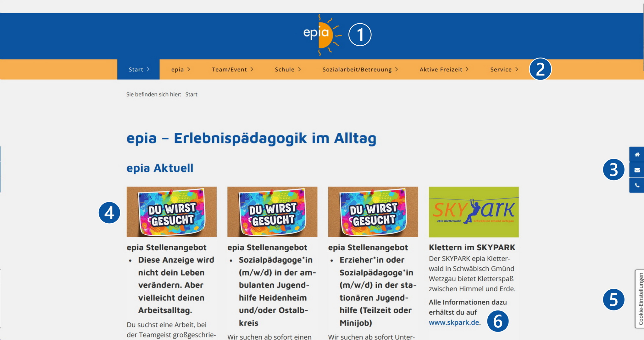Open the Klettern im SKYPARK heading
Viewport: 644px width, 340px height.
click(x=472, y=248)
